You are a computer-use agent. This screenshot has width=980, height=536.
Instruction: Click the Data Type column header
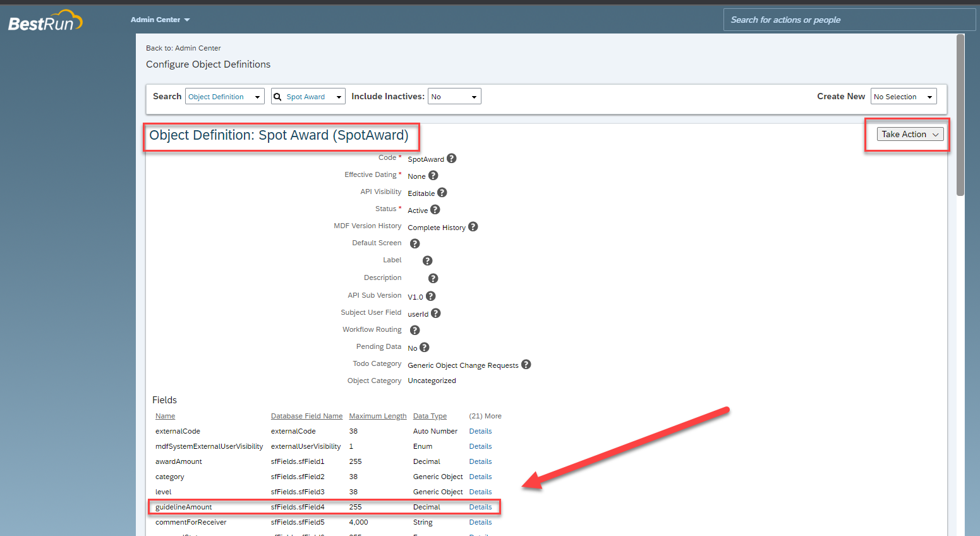(430, 416)
